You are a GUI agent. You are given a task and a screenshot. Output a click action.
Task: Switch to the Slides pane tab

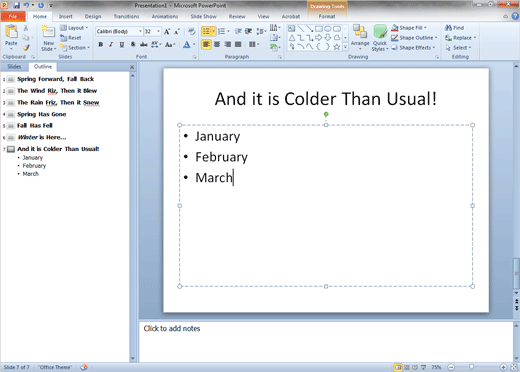click(x=14, y=66)
